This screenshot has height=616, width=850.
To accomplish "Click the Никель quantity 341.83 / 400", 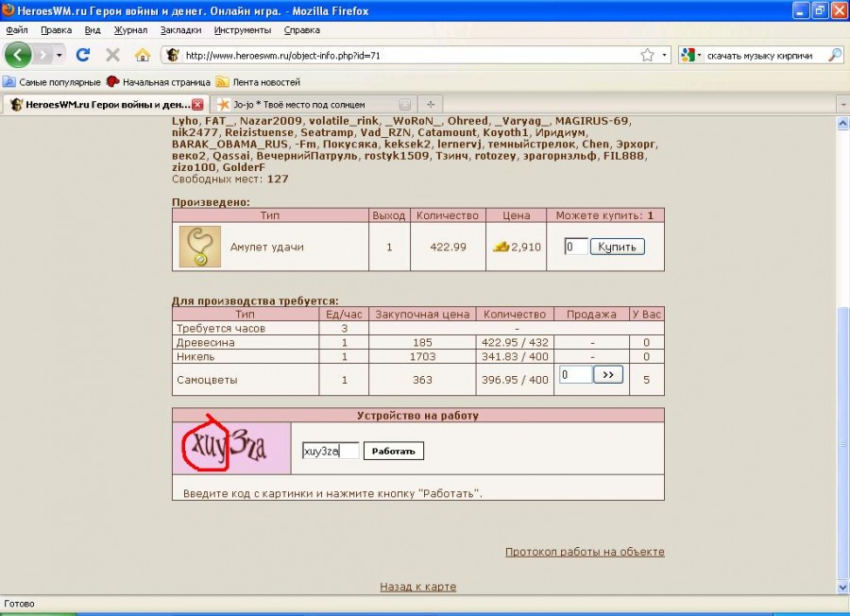I will coord(515,356).
